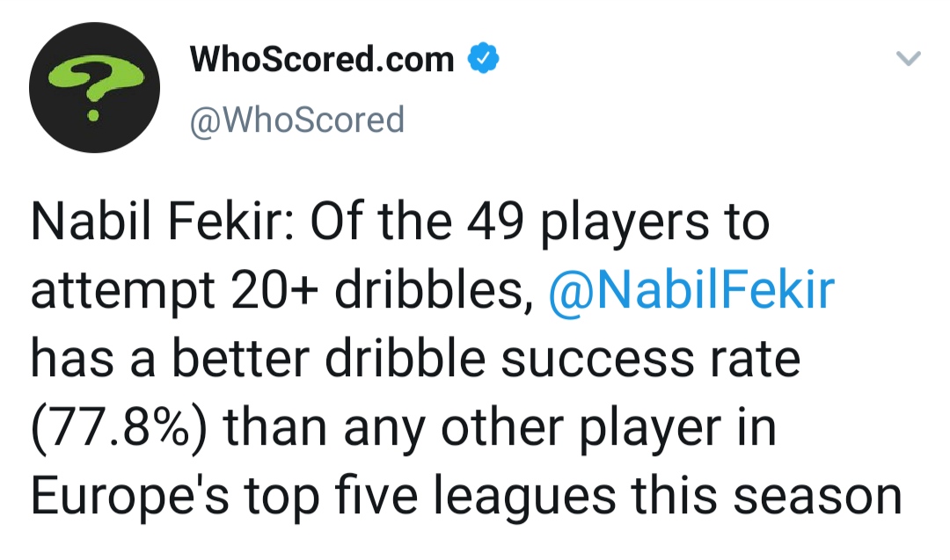The width and height of the screenshot is (950, 560).
Task: Visit the @WhoScored handle
Action: pos(297,120)
